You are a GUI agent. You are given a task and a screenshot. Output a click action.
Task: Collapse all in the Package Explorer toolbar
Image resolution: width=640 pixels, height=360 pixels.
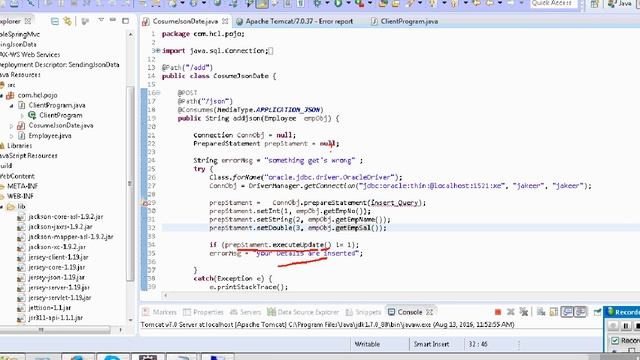click(x=55, y=21)
